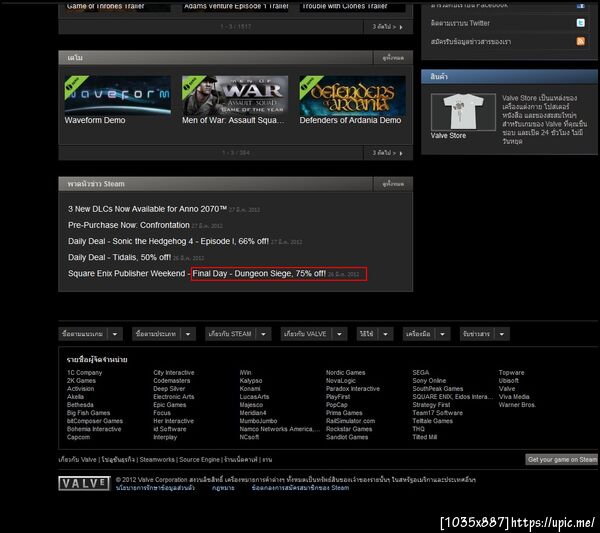This screenshot has height=533, width=600.
Task: Open publisher Codemasters
Action: point(171,381)
